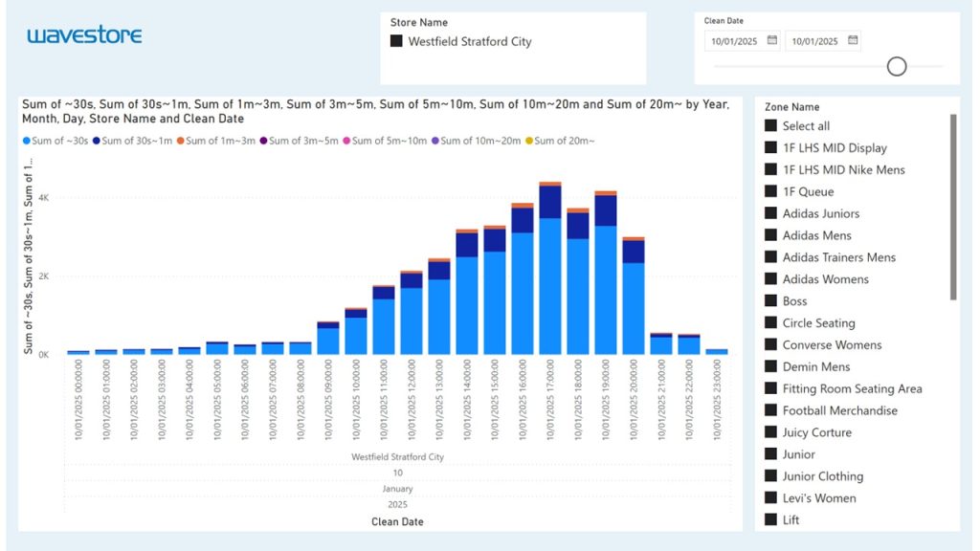Click the 10/01/2025 23:00:00 axis label
980x551 pixels.
pos(717,400)
